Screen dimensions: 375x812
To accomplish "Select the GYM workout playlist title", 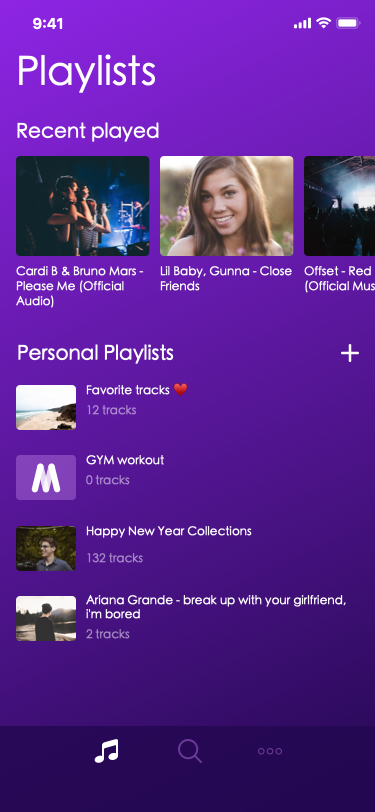I will tap(125, 460).
